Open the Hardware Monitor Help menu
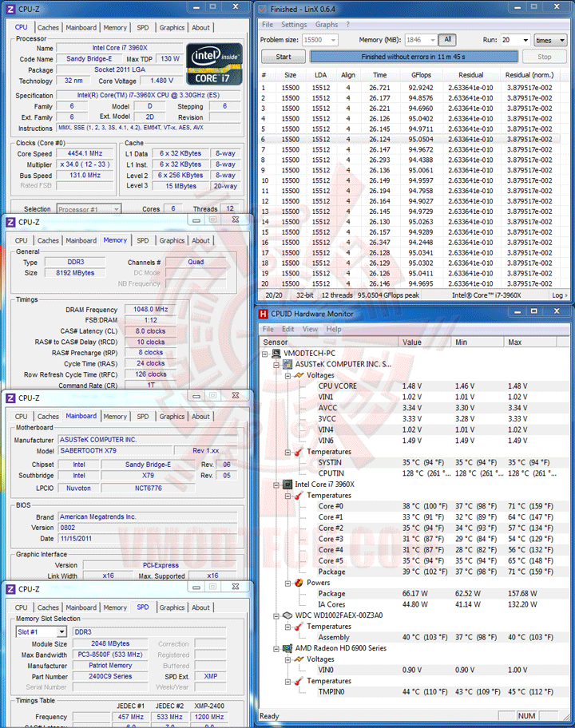575x728 pixels. pyautogui.click(x=334, y=329)
